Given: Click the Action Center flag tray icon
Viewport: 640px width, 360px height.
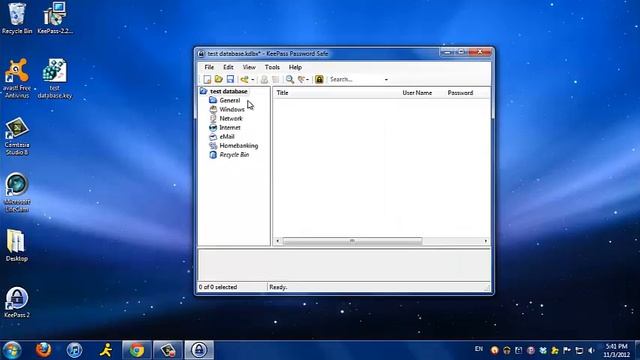Looking at the screenshot, I should tap(567, 351).
